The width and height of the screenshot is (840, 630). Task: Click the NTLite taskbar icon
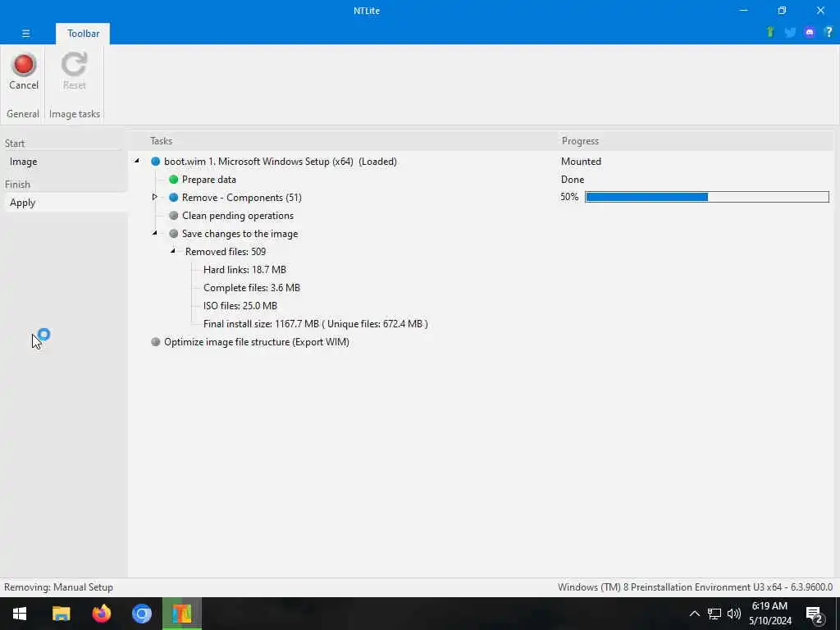click(182, 614)
